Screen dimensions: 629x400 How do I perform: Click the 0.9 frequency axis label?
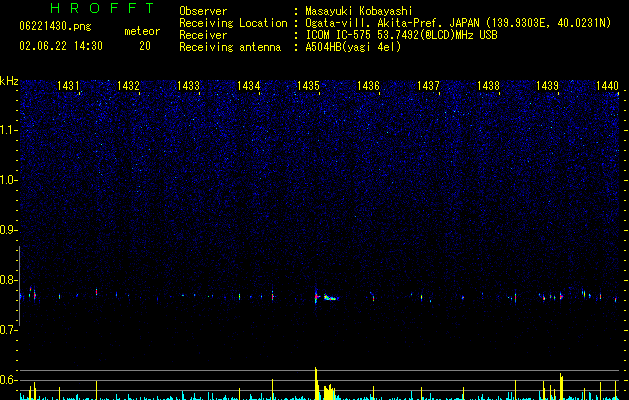click(x=8, y=230)
